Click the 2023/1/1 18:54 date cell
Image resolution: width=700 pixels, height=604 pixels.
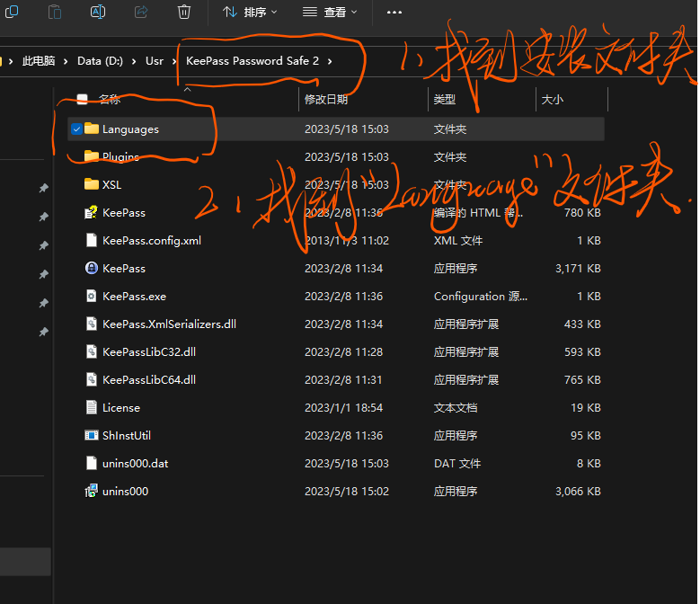(343, 408)
